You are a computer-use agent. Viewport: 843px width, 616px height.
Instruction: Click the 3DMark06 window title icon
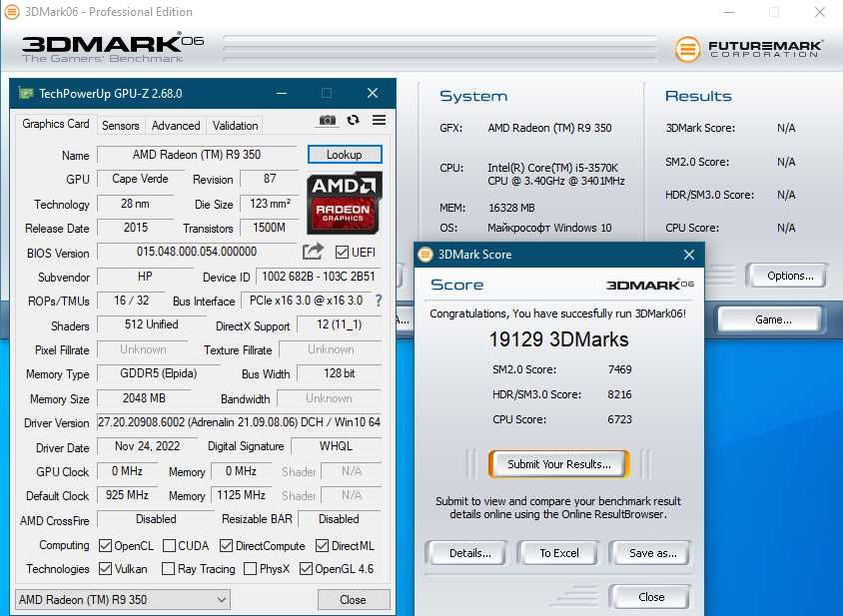tap(12, 12)
